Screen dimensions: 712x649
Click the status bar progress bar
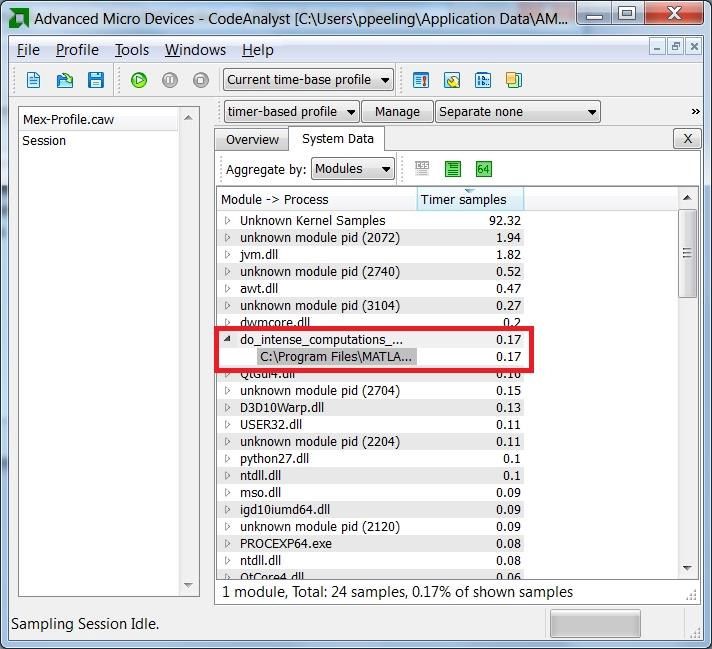(x=595, y=624)
